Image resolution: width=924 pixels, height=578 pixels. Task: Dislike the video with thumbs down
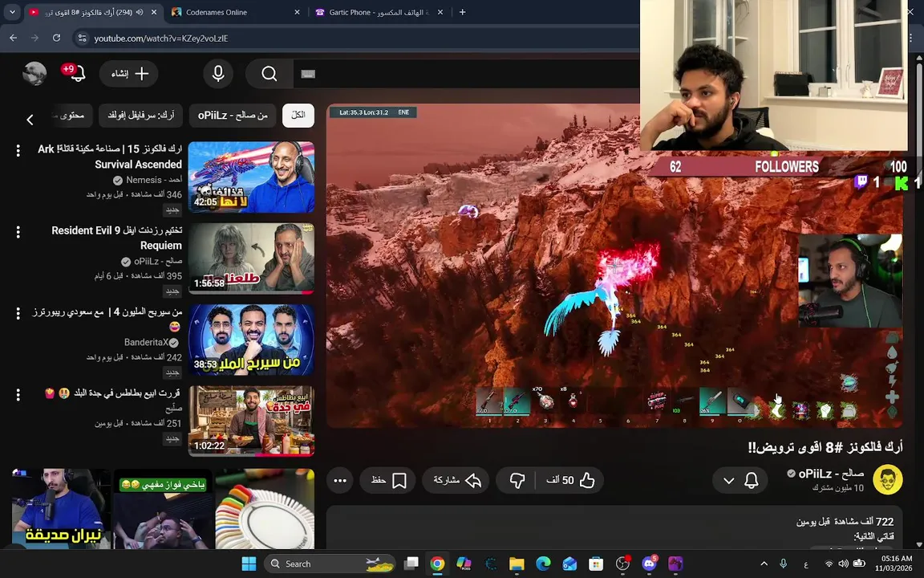517,480
